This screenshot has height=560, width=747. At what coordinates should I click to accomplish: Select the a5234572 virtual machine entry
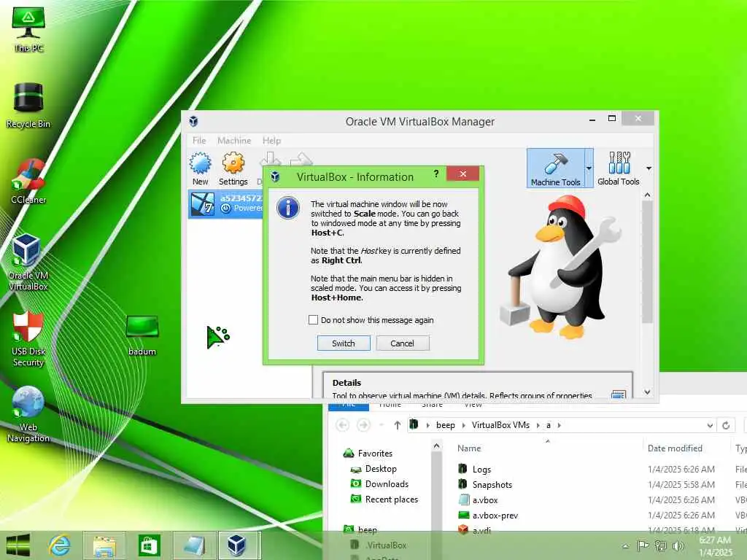[x=226, y=203]
